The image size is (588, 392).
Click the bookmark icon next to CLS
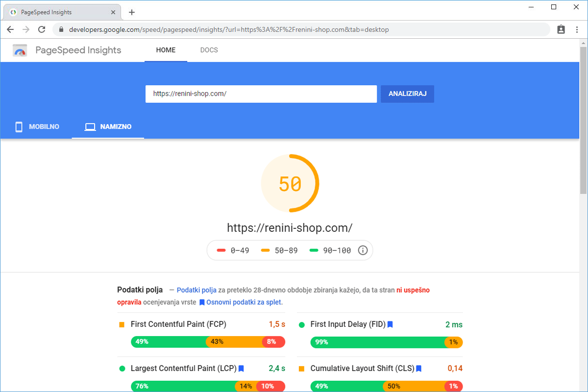(x=419, y=368)
